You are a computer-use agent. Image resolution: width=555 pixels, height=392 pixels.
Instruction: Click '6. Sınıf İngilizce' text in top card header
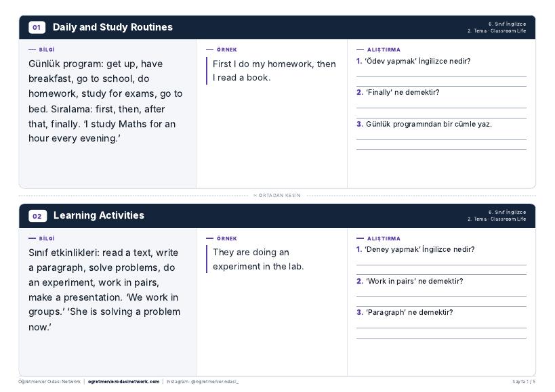(507, 24)
